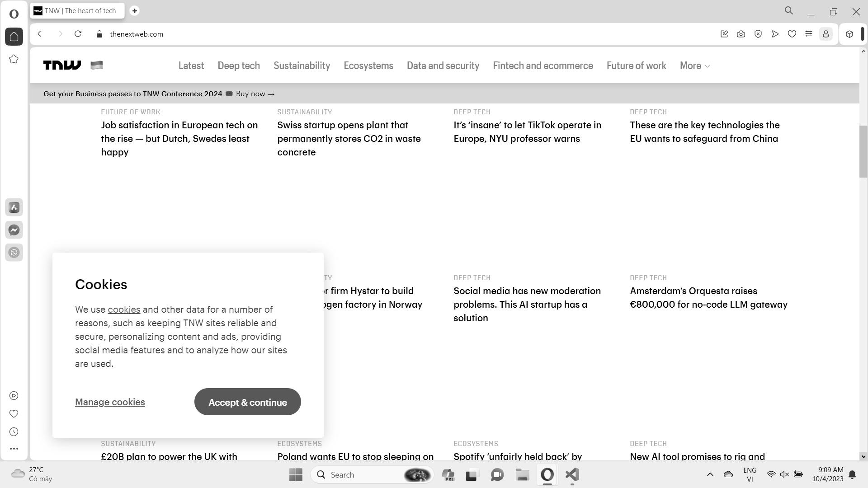The height and width of the screenshot is (488, 868).
Task: Select the extensions puzzle icon
Action: click(x=849, y=34)
